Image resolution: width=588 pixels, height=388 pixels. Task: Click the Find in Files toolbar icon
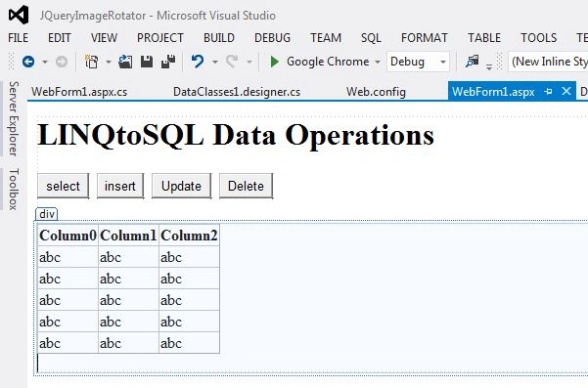[473, 61]
